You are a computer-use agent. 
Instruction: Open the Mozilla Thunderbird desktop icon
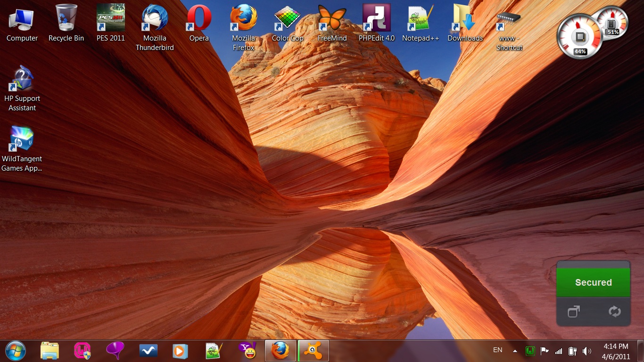click(x=155, y=19)
